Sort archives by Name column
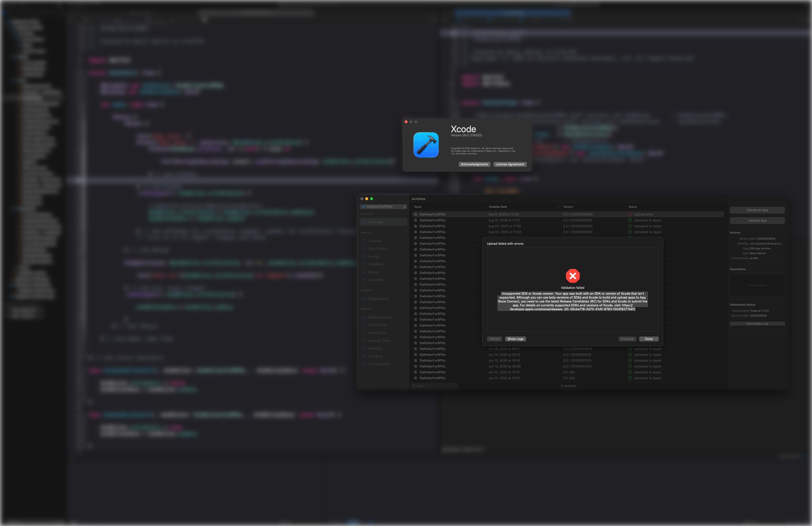812x526 pixels. point(418,207)
